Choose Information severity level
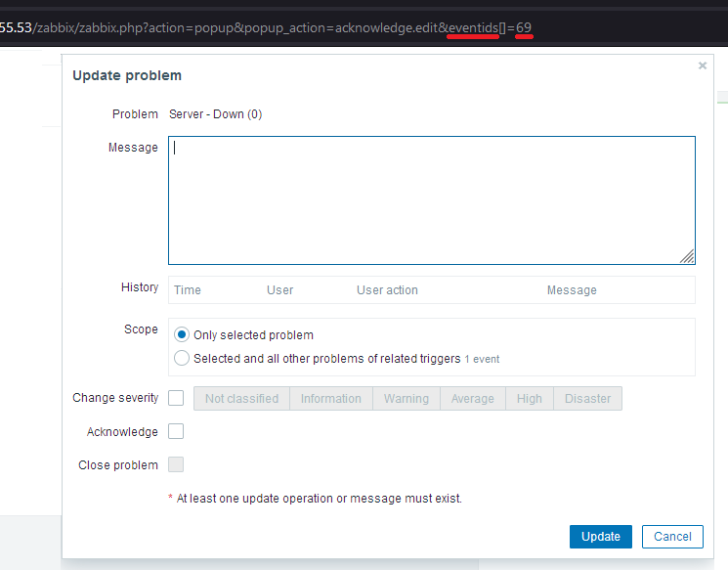Screen dimensions: 728x570 (x=330, y=398)
